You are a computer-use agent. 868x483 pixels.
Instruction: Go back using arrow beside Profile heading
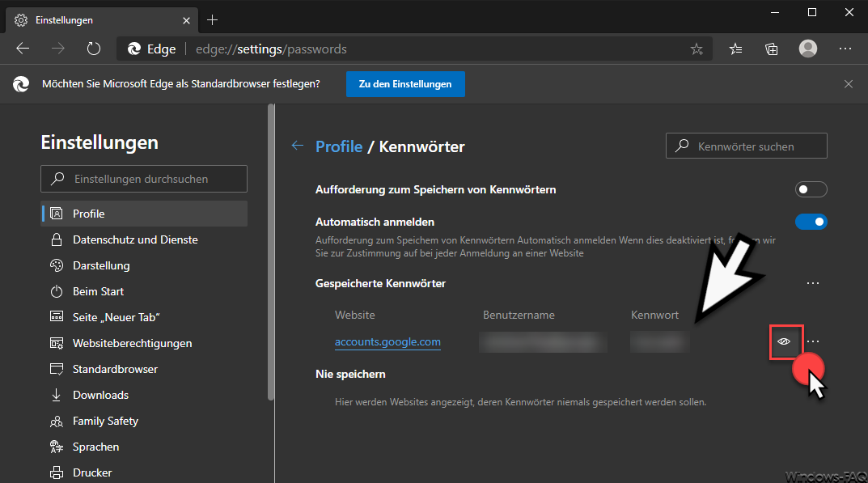tap(298, 146)
